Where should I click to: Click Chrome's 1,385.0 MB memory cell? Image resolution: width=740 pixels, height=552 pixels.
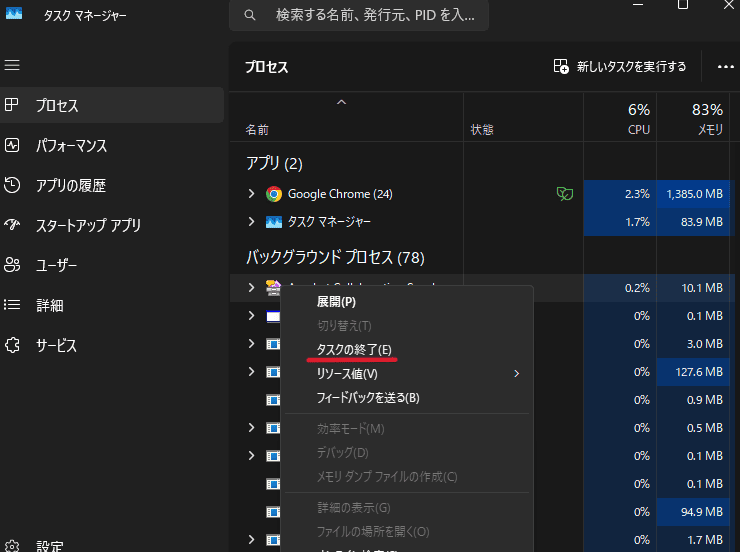click(x=694, y=194)
